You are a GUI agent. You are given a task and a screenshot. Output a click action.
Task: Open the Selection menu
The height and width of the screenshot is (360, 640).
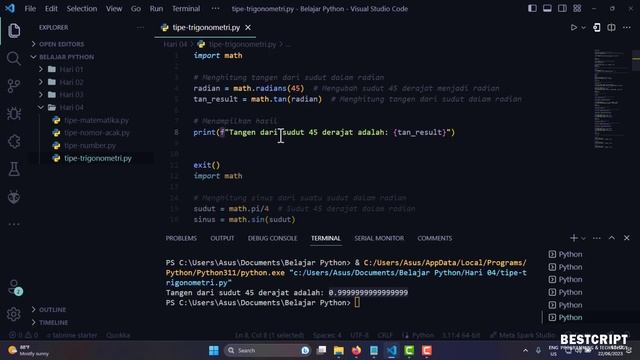point(82,8)
